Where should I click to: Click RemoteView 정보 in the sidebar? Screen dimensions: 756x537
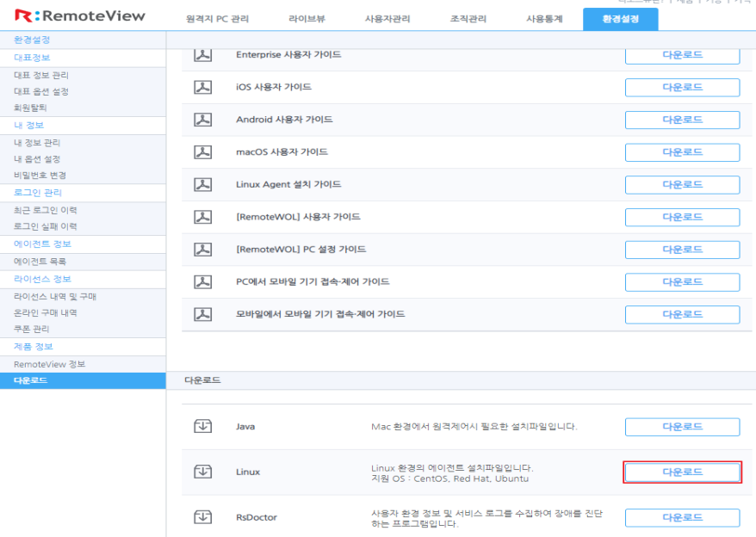pos(49,364)
